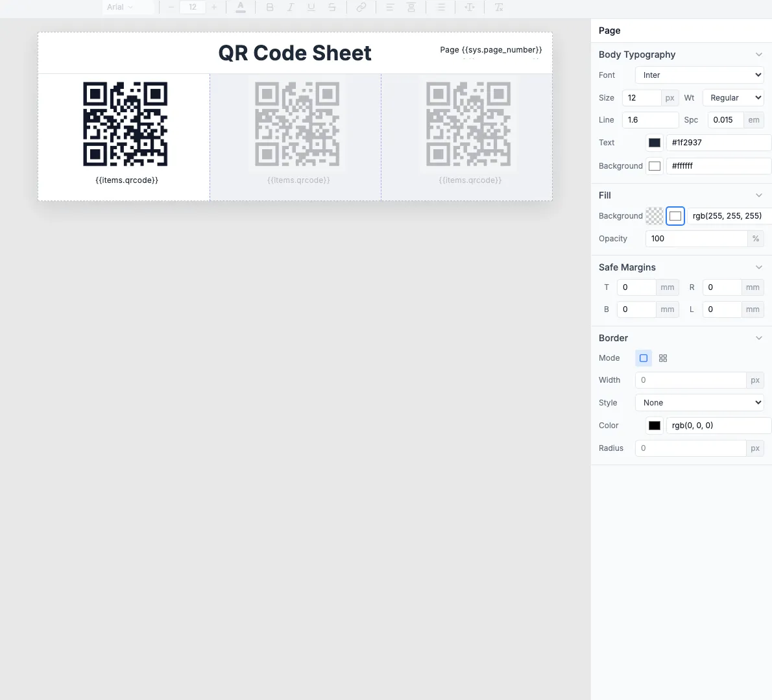The image size is (772, 700).
Task: Increase font size with the plus button
Action: (214, 7)
